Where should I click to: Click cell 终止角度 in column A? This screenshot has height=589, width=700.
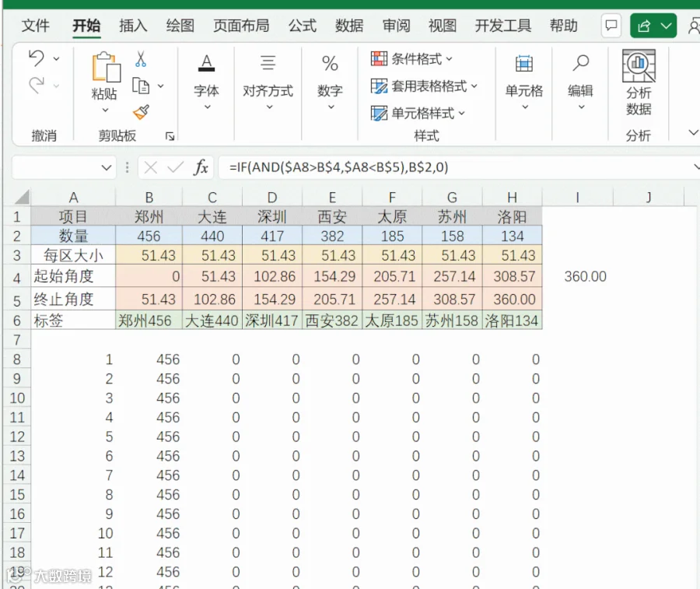pyautogui.click(x=73, y=300)
